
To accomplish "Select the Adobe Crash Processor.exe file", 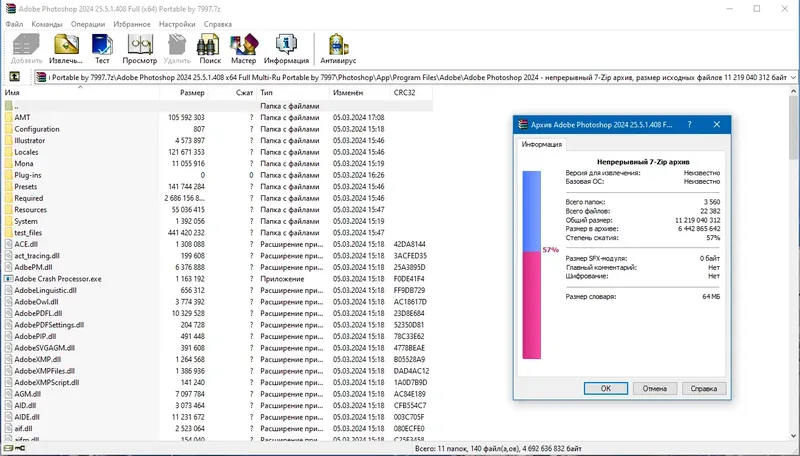I will [x=58, y=279].
